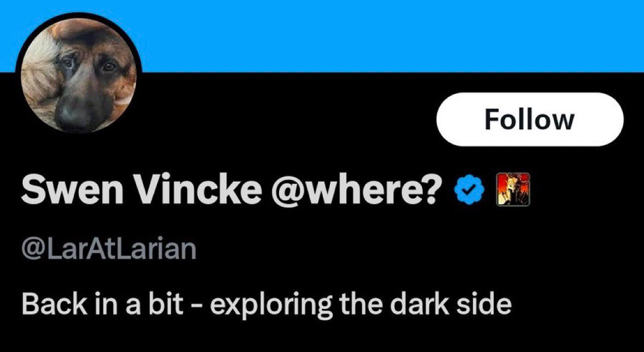Click the bio text starting 'Back in a bit'
644x352 pixels.
(x=266, y=305)
